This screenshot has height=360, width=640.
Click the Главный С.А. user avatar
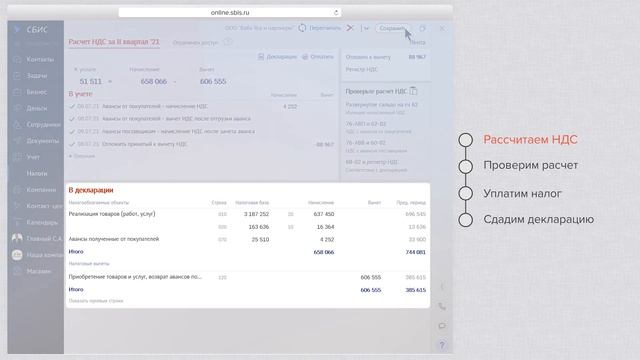[17, 238]
